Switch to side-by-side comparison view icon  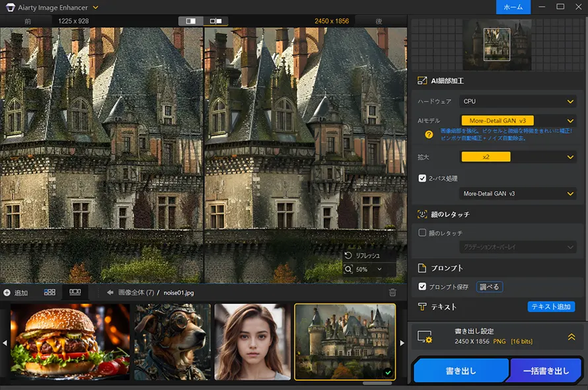[215, 20]
